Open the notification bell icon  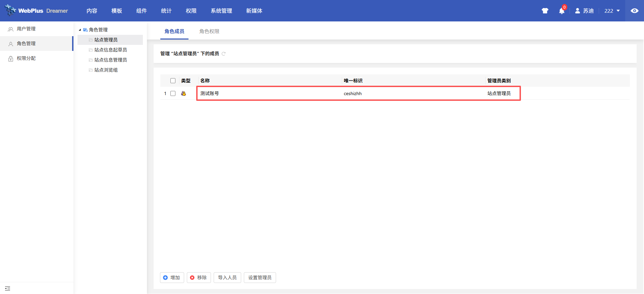562,11
